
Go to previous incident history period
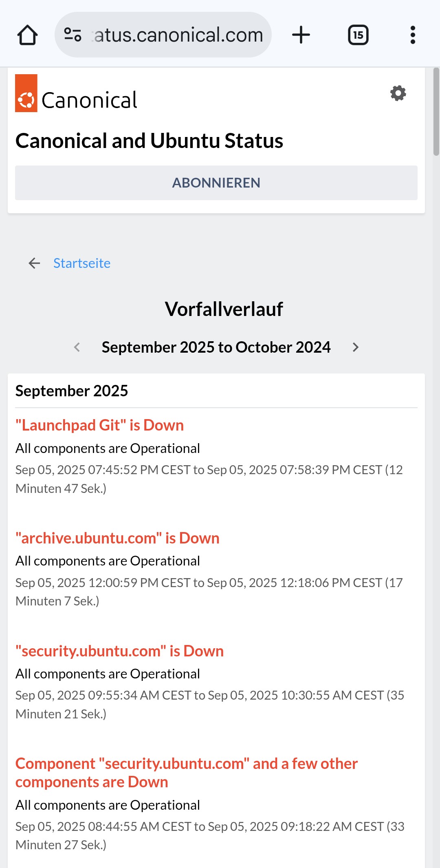tap(77, 347)
